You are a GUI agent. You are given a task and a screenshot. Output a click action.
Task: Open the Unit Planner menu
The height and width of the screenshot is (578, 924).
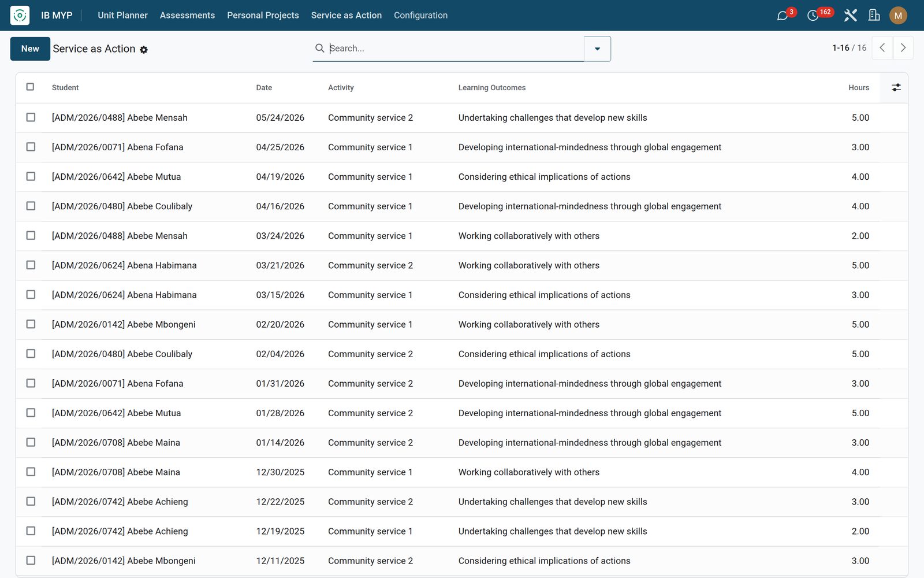[x=122, y=16]
